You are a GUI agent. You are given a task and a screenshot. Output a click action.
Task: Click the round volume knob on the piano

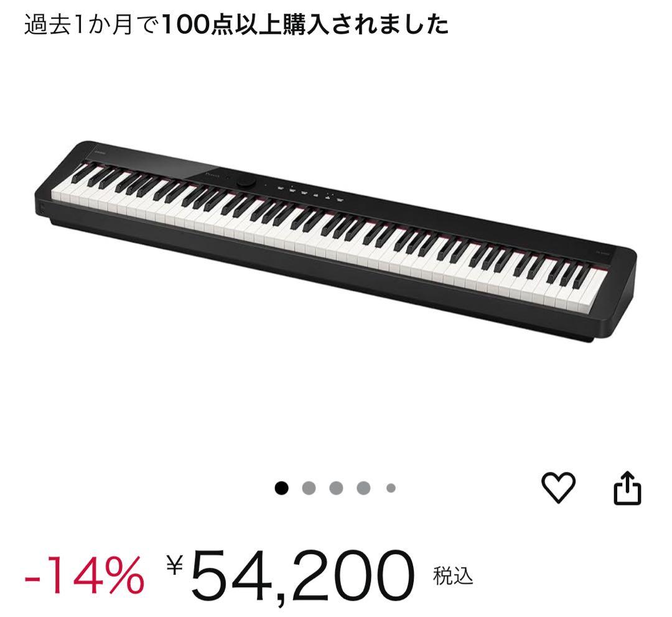click(x=246, y=182)
